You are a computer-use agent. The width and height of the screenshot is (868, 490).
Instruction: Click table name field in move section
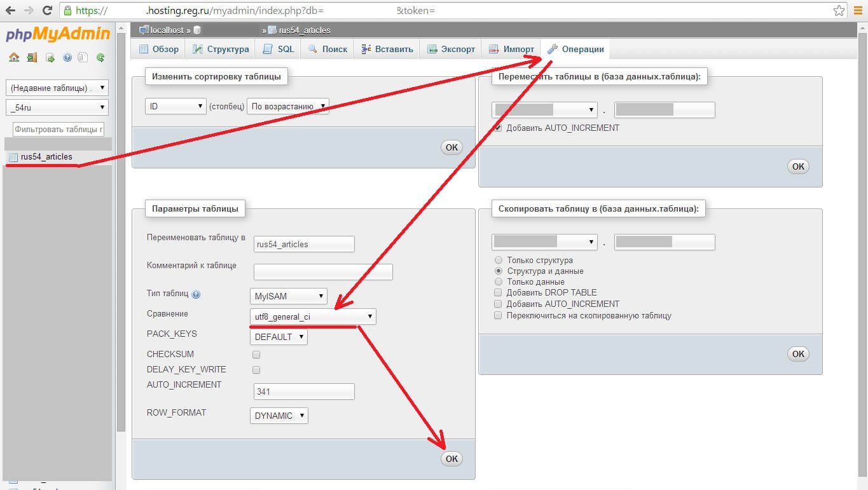[x=665, y=110]
